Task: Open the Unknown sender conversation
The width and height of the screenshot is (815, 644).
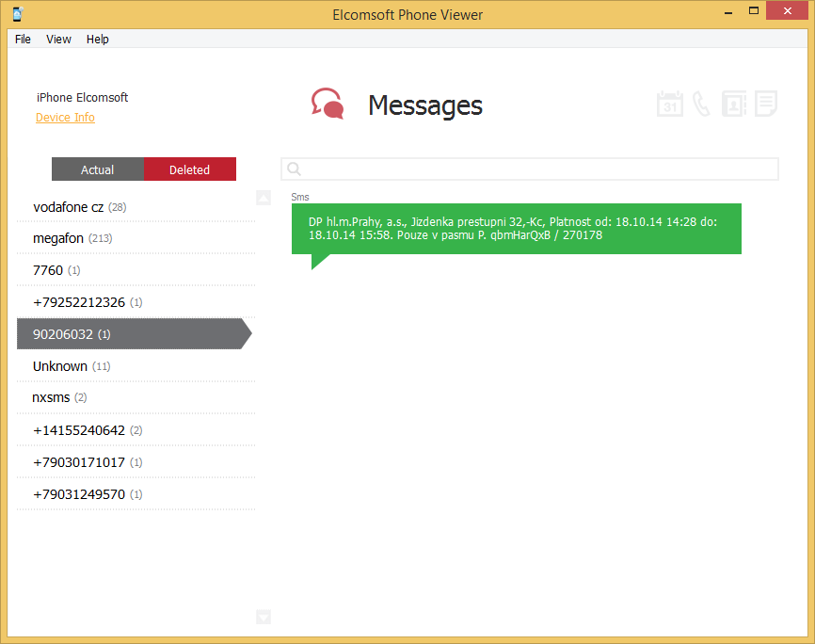Action: tap(135, 366)
